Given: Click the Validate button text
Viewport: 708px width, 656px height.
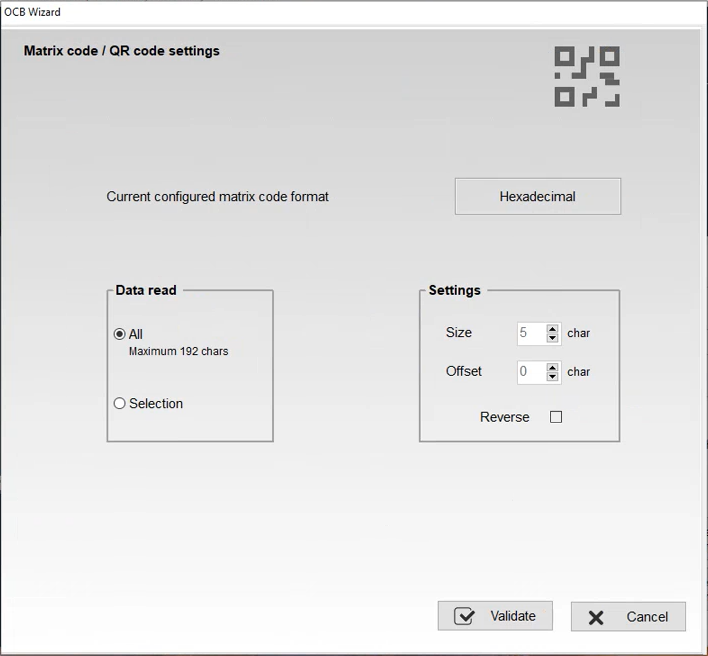Looking at the screenshot, I should click(513, 616).
